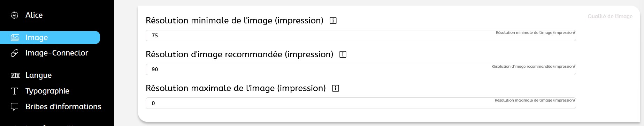This screenshot has width=644, height=126.
Task: Open the Alice menu entry
Action: click(x=34, y=15)
